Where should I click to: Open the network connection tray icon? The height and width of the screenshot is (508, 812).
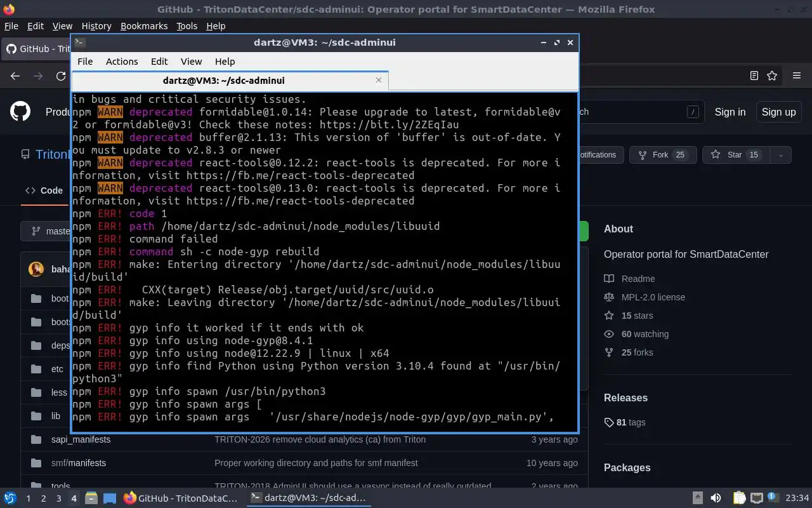coord(756,498)
